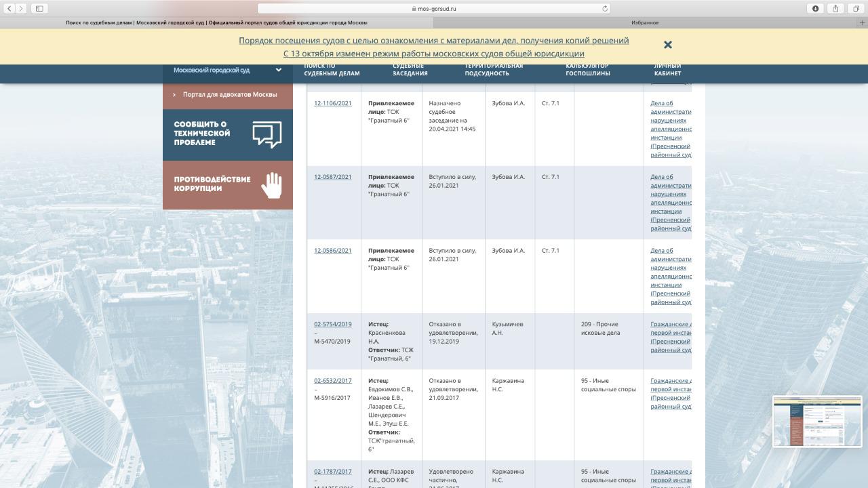Open case link 12-1106/2021
This screenshot has width=868, height=488.
pos(332,104)
